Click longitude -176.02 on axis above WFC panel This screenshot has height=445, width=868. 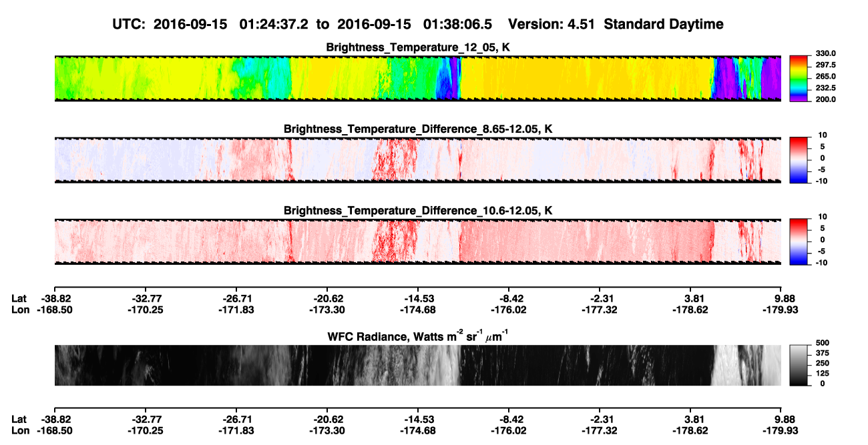(x=509, y=310)
